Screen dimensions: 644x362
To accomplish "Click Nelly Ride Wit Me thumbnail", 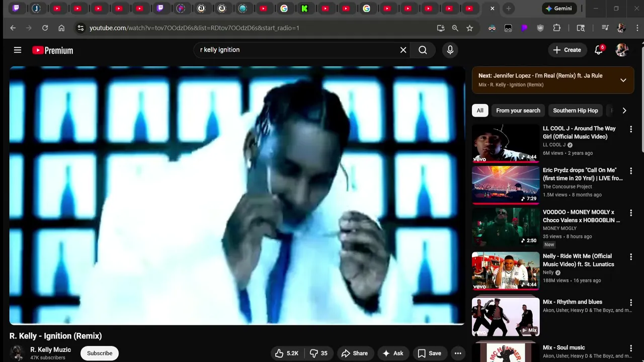I will coord(505,271).
